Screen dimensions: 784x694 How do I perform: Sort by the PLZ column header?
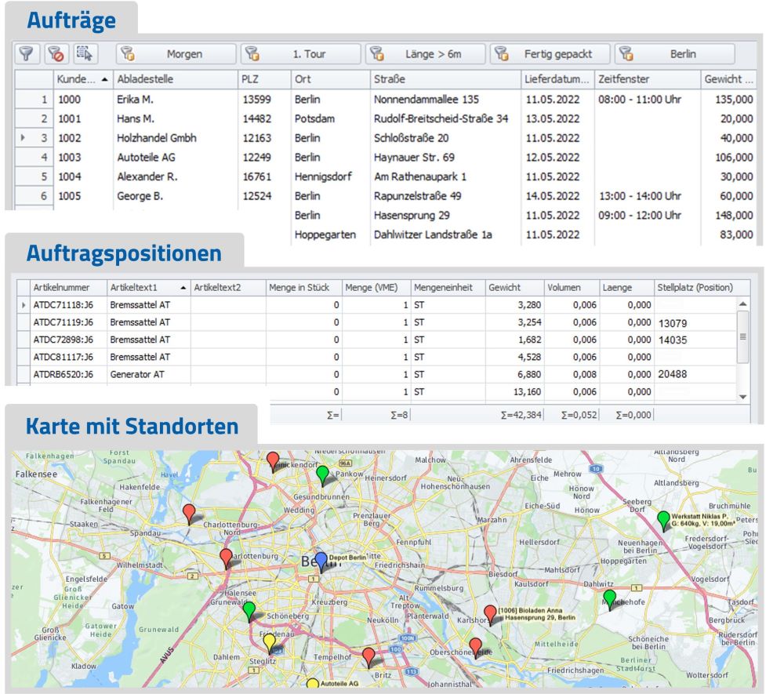click(264, 79)
